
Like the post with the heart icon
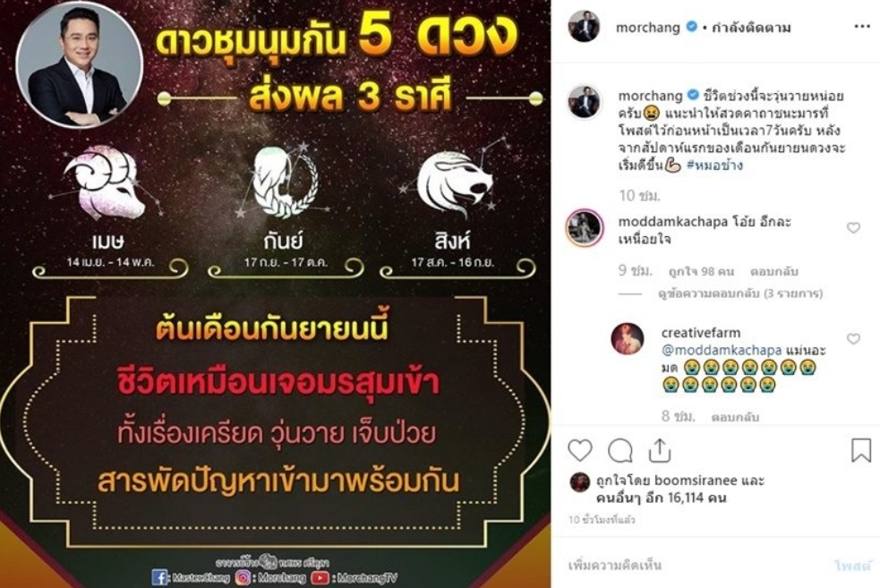click(580, 450)
